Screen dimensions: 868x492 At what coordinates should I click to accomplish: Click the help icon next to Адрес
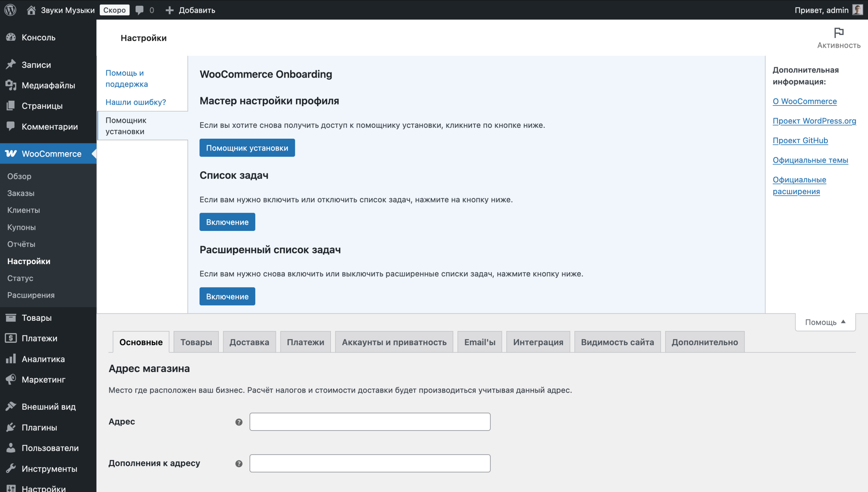tap(239, 422)
